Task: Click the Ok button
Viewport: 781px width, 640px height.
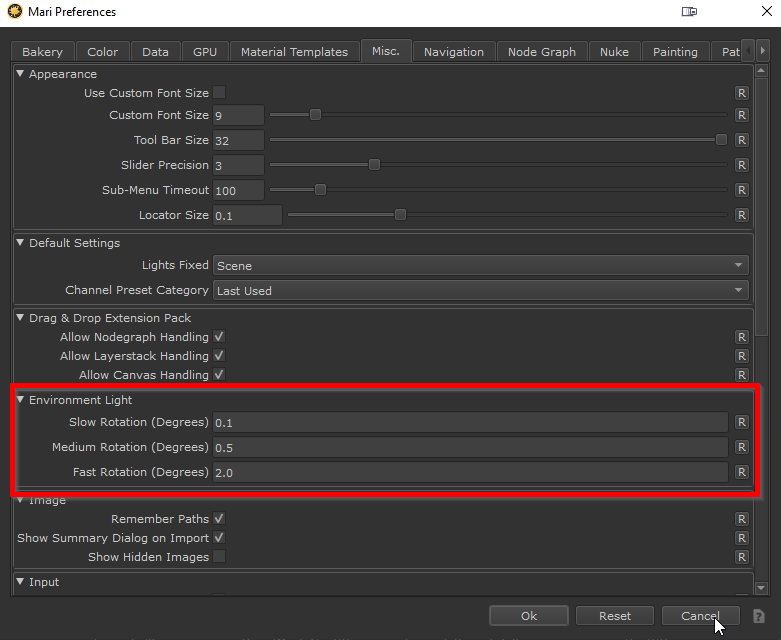Action: tap(529, 616)
